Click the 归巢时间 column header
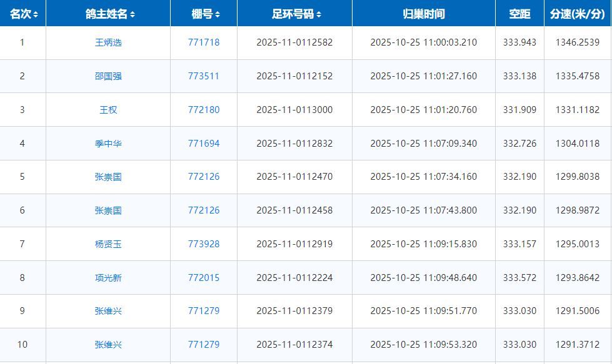The height and width of the screenshot is (364, 612). tap(423, 14)
